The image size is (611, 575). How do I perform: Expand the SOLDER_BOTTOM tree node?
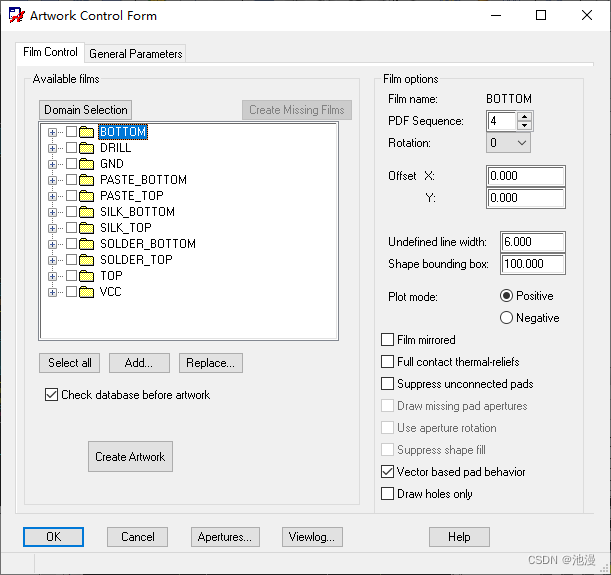click(53, 244)
